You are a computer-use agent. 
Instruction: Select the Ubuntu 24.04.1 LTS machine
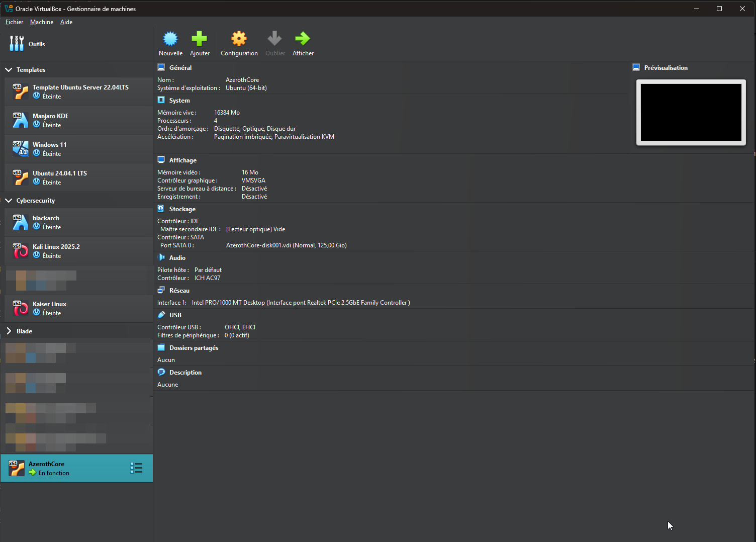78,177
